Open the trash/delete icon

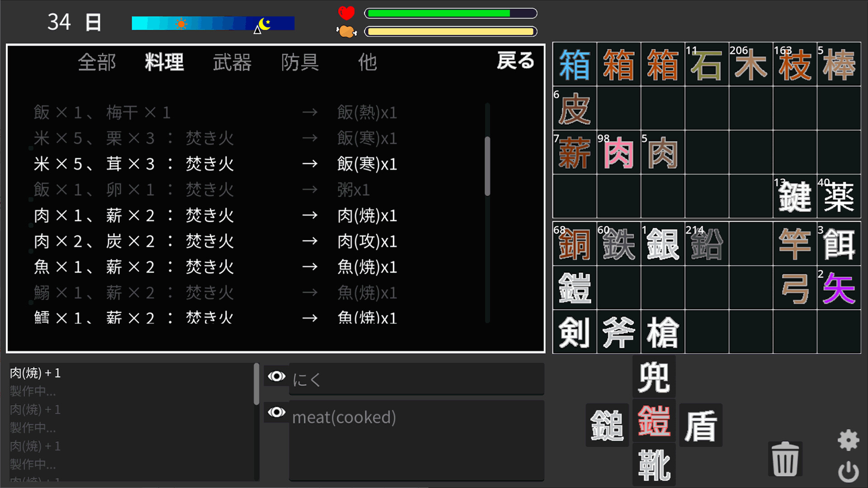point(785,459)
